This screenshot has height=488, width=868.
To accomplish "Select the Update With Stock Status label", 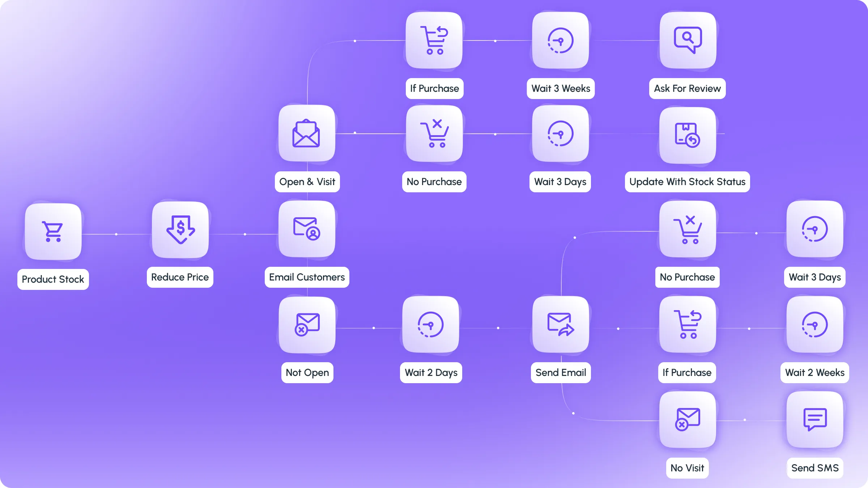I will tap(687, 181).
